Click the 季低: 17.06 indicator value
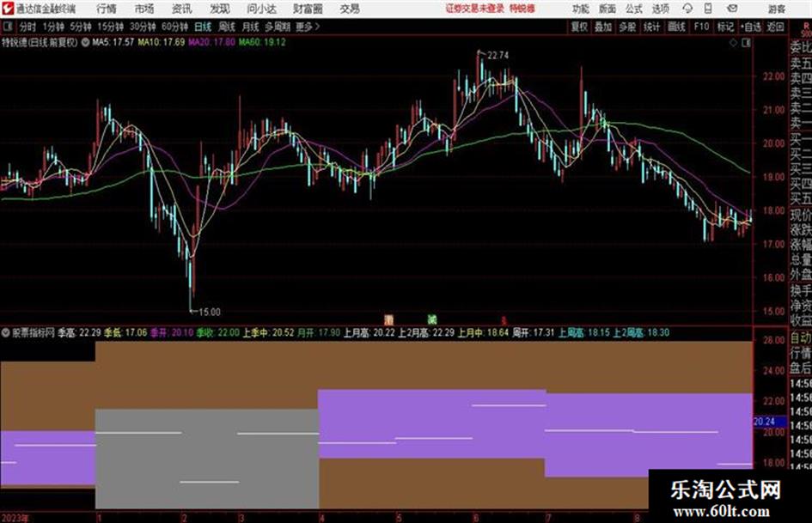The height and width of the screenshot is (523, 812). pyautogui.click(x=125, y=332)
